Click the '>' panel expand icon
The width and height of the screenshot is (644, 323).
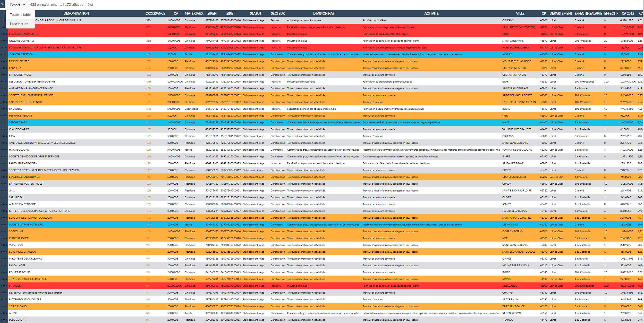coord(2,4)
